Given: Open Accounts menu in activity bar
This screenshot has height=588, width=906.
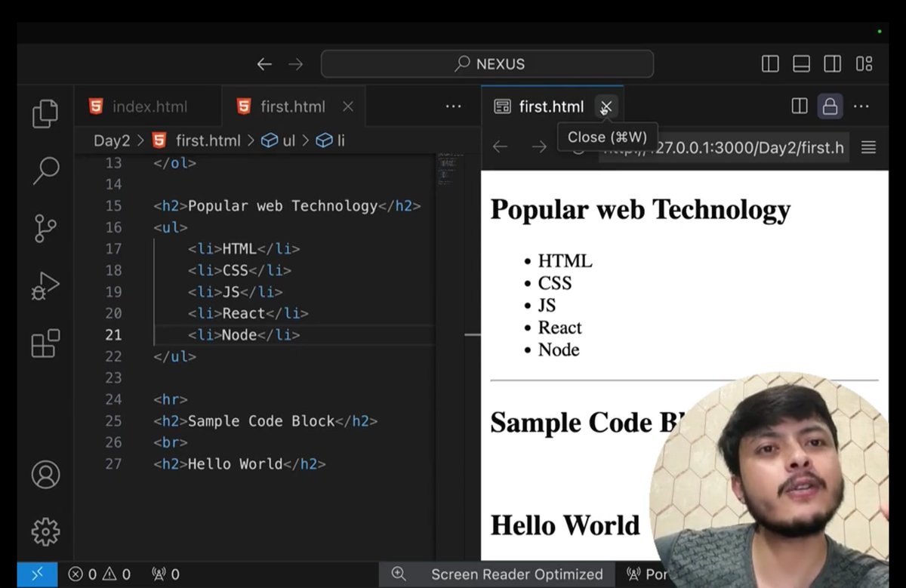Looking at the screenshot, I should pos(45,474).
